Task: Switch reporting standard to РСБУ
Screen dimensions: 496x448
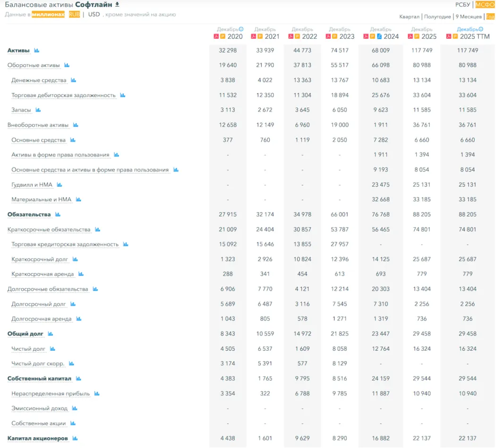Action: (x=462, y=5)
